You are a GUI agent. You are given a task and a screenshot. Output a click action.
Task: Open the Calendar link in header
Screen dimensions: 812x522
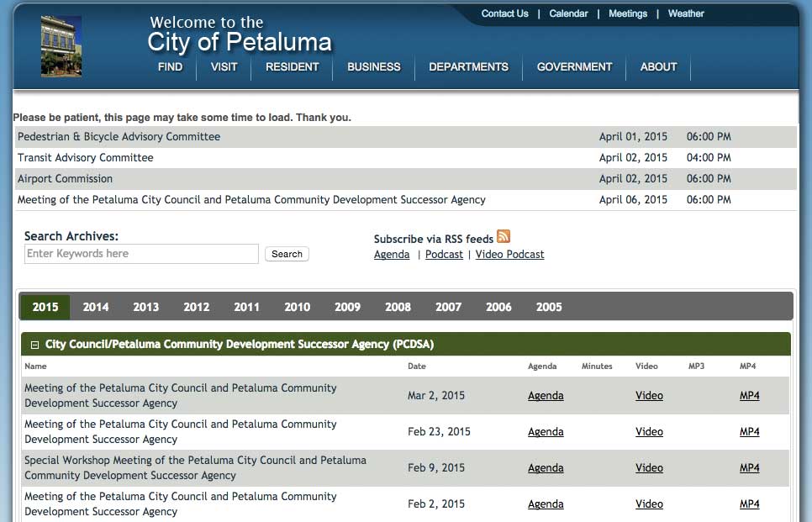click(x=568, y=13)
